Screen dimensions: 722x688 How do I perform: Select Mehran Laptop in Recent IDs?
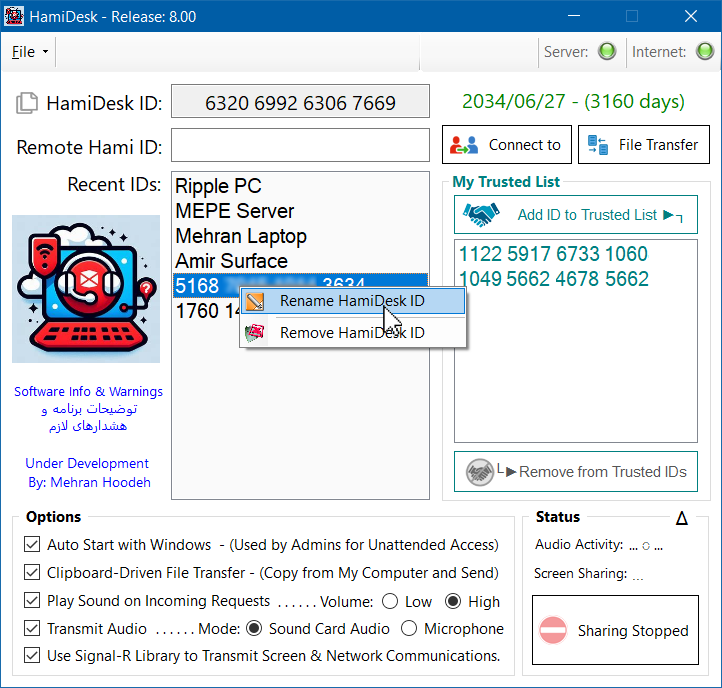[x=241, y=236]
